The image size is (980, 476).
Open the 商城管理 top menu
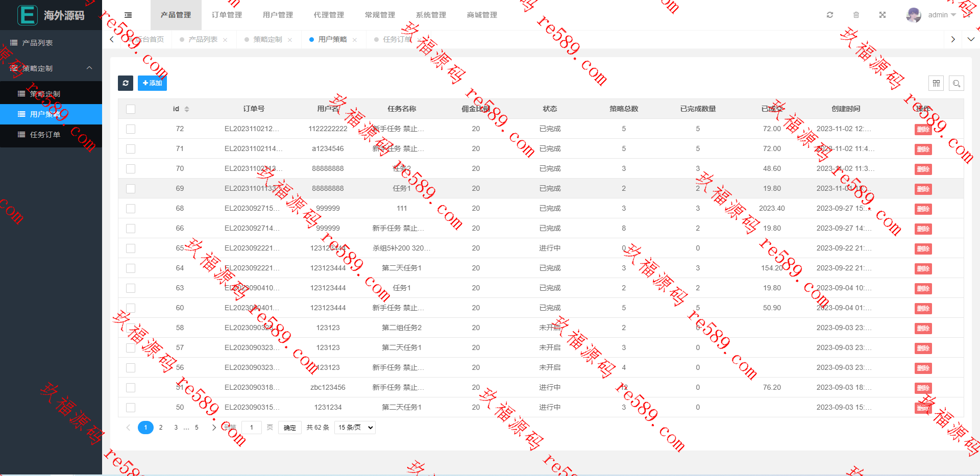482,15
